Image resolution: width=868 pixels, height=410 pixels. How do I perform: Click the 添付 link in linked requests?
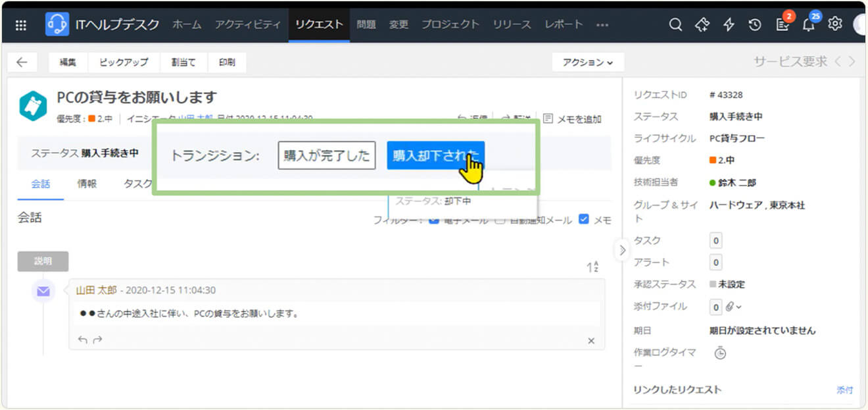844,390
